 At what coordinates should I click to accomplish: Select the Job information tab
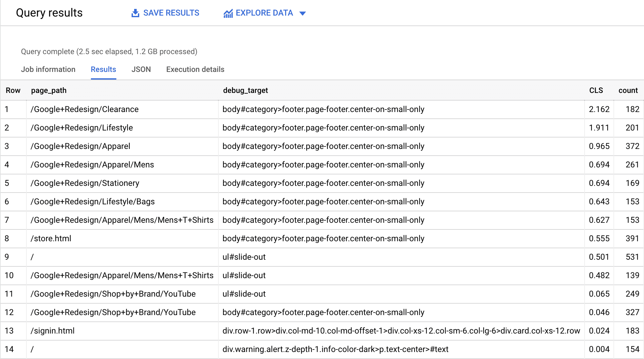coord(49,69)
